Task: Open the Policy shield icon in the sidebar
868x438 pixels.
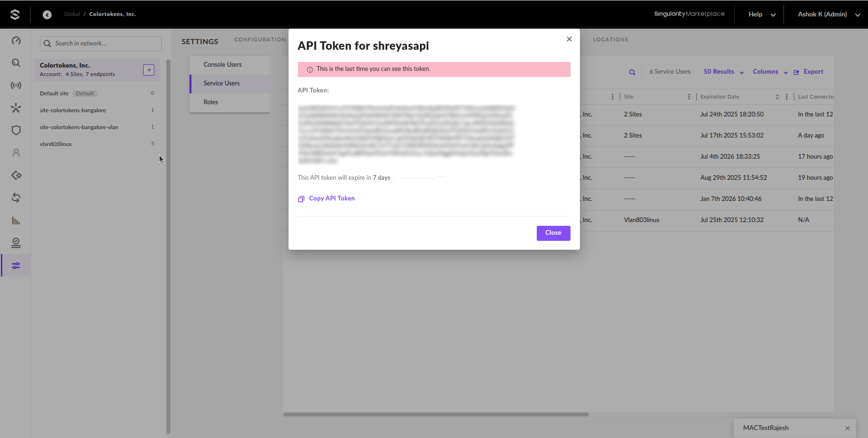Action: tap(15, 130)
